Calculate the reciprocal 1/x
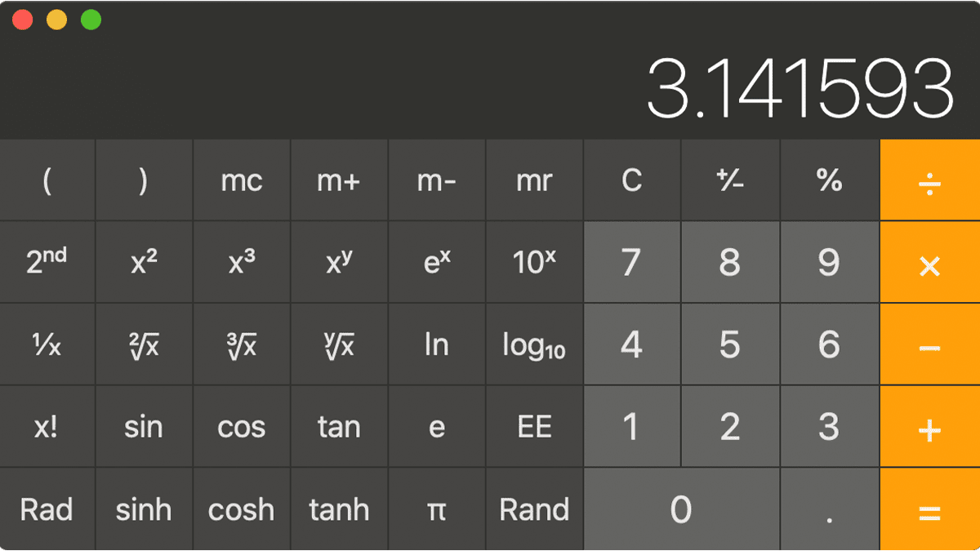The image size is (980, 551). click(x=47, y=345)
